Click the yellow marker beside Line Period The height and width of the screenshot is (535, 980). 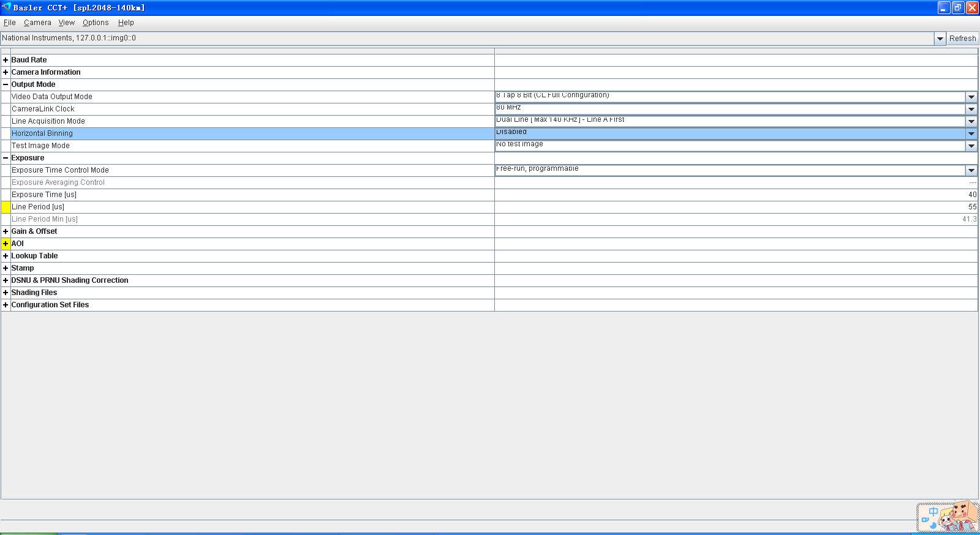(x=6, y=207)
